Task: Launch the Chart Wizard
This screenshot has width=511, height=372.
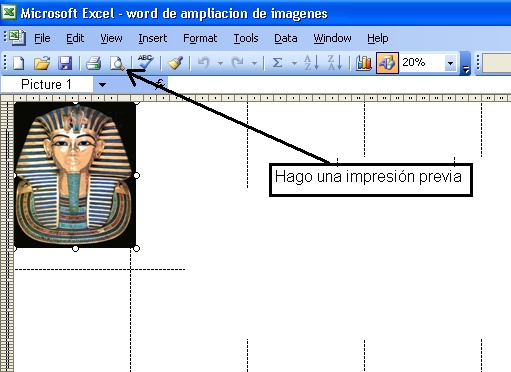Action: pyautogui.click(x=364, y=62)
